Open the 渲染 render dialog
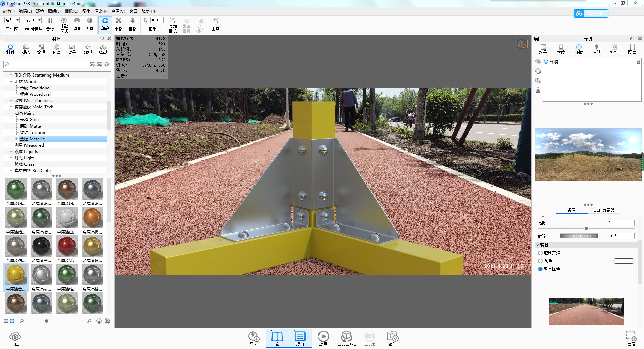This screenshot has width=644, height=349. tap(393, 339)
